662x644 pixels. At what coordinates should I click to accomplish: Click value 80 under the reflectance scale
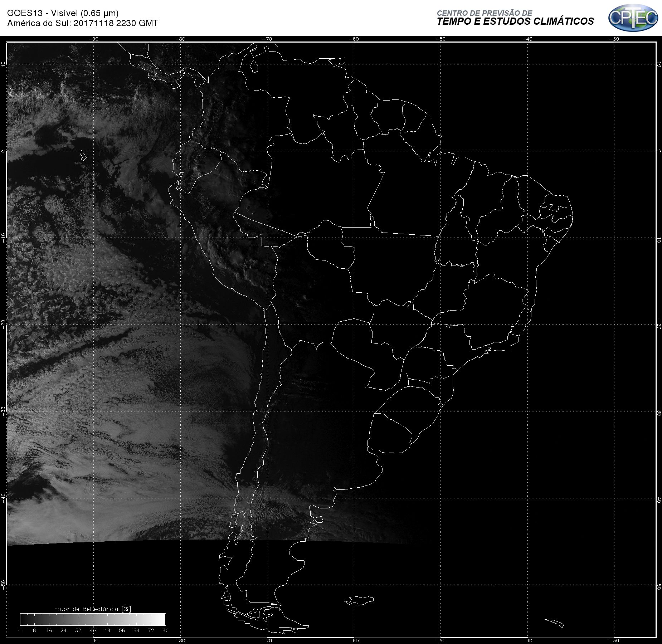click(165, 630)
